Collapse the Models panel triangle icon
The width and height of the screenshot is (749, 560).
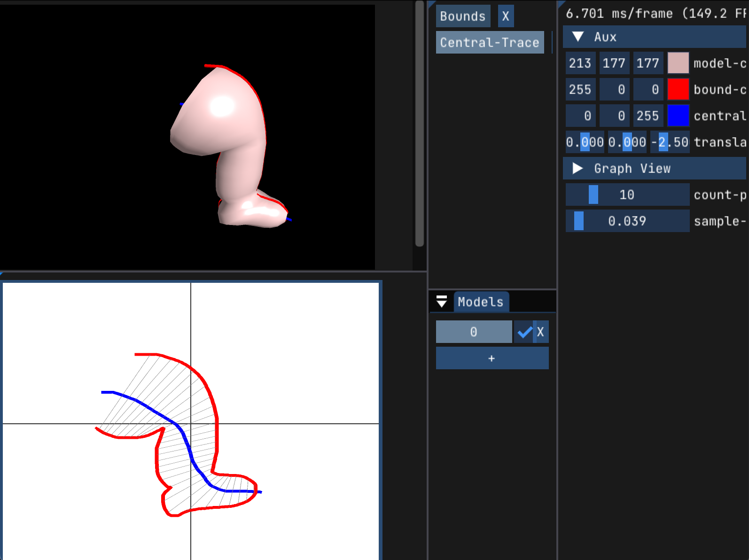click(442, 301)
